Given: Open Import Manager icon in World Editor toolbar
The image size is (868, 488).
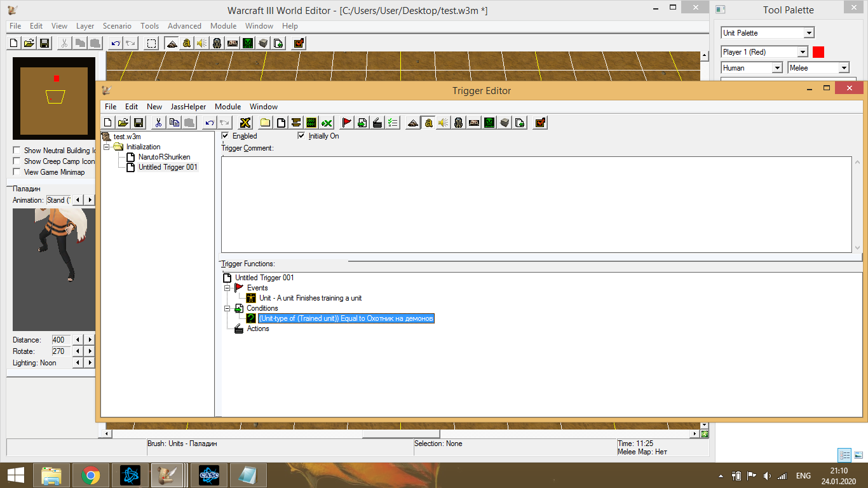Looking at the screenshot, I should click(x=278, y=43).
